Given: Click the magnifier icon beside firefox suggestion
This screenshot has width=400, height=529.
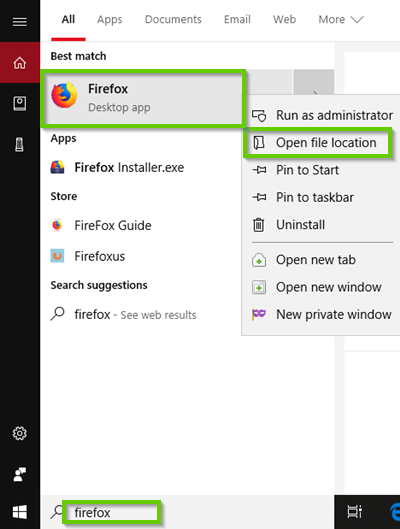Looking at the screenshot, I should point(58,313).
